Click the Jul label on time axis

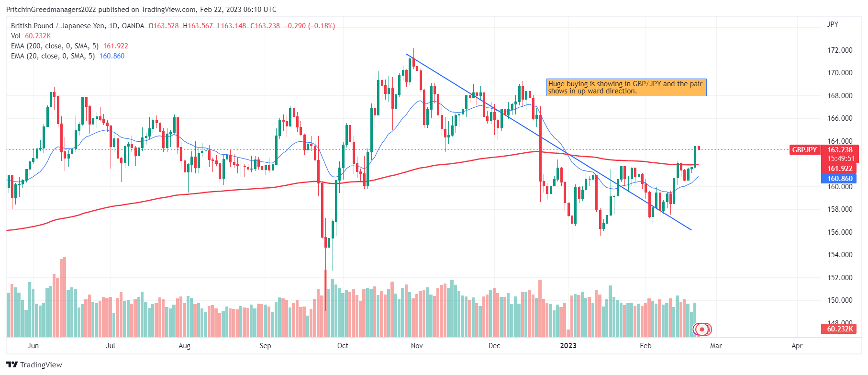(x=111, y=346)
